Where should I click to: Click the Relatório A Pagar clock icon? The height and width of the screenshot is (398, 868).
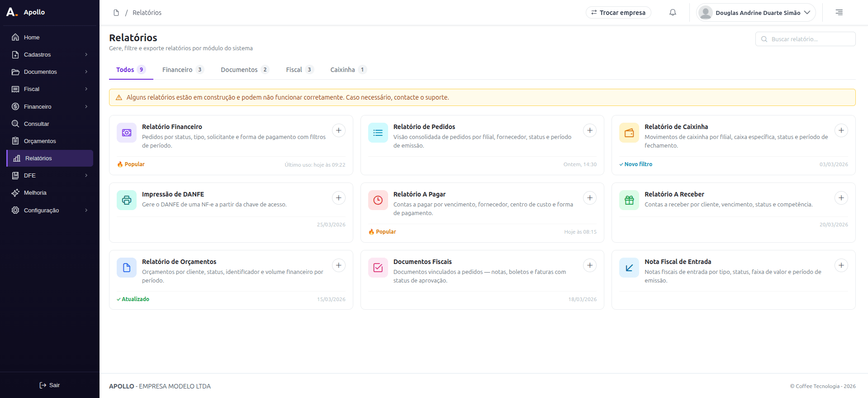378,200
